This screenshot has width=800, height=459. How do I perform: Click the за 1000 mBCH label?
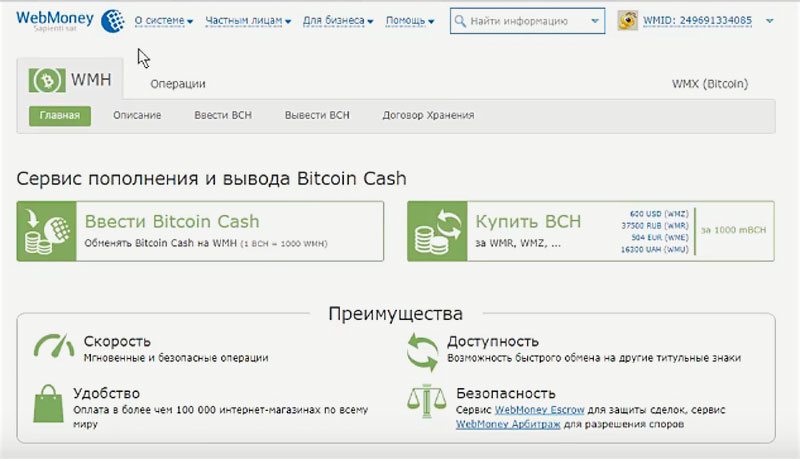click(733, 230)
